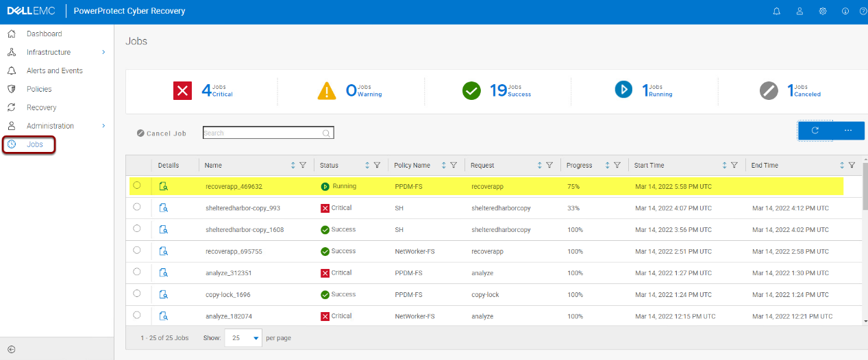The image size is (868, 360).
Task: Select radio button for recoverapp_469632 row
Action: (137, 185)
